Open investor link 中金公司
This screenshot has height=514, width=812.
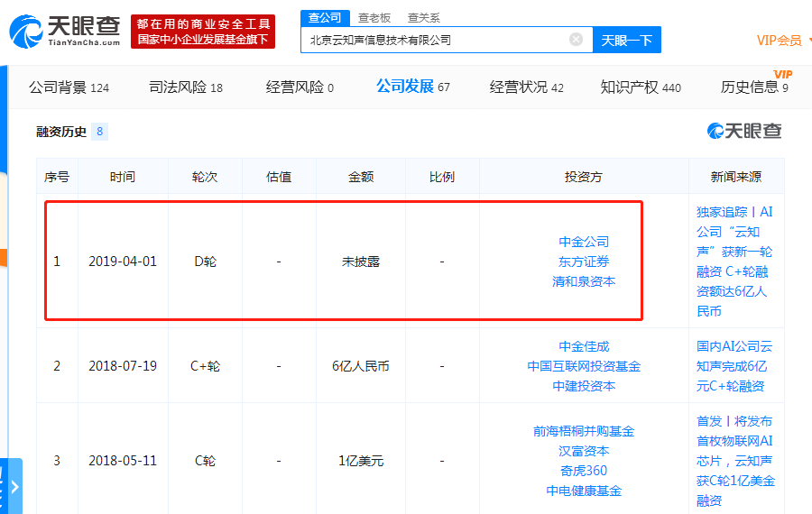coord(584,242)
